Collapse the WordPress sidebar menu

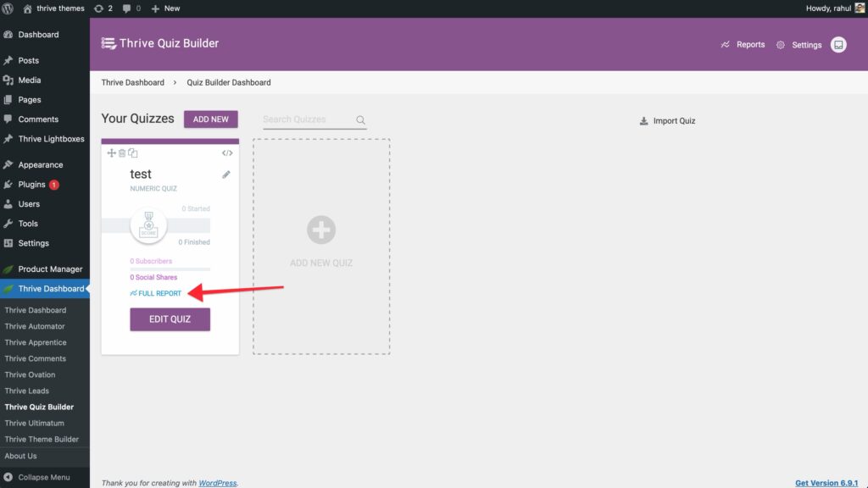pyautogui.click(x=36, y=477)
